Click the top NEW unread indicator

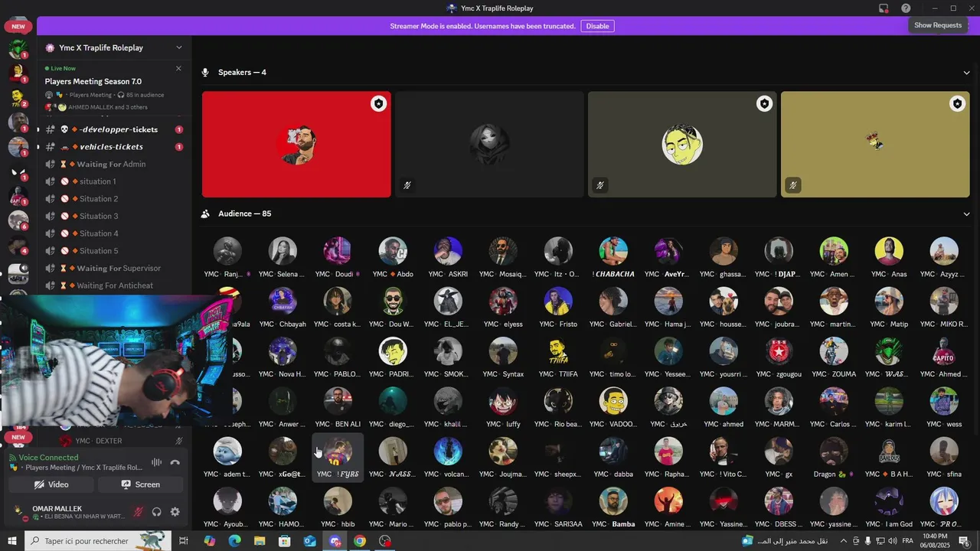click(18, 26)
